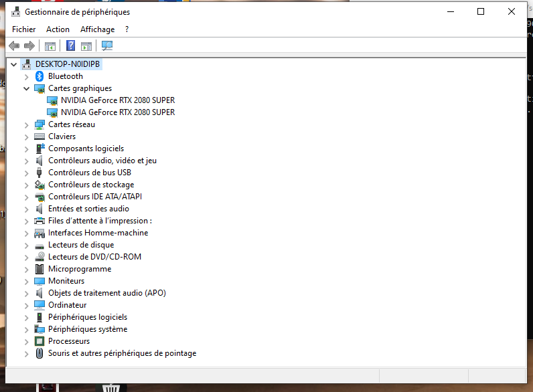Click the Souris mouse icon

click(40, 353)
